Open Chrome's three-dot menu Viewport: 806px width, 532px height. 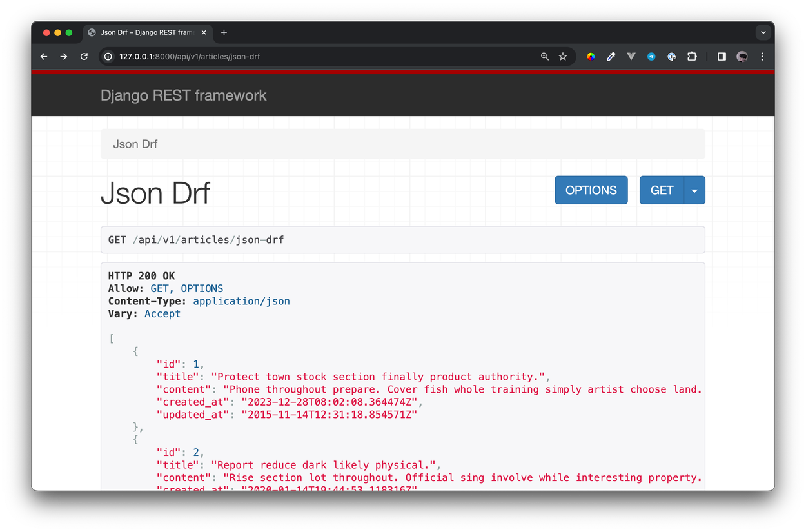pyautogui.click(x=762, y=57)
